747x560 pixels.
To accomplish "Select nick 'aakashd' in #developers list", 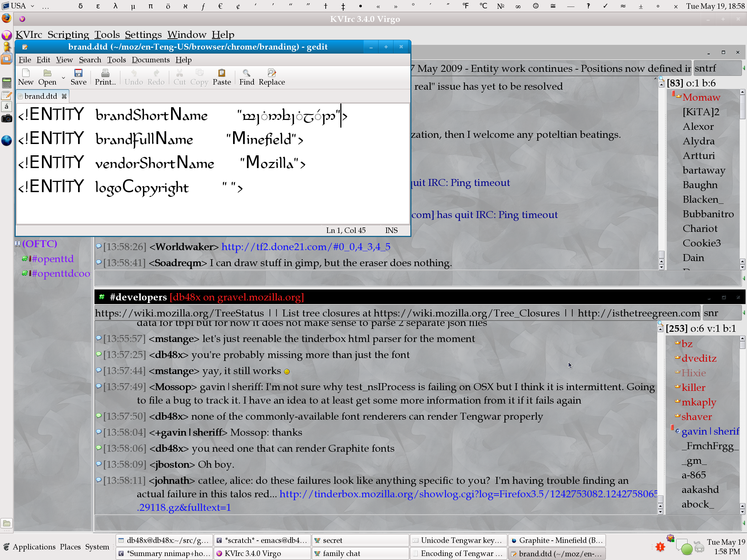I will tap(700, 490).
